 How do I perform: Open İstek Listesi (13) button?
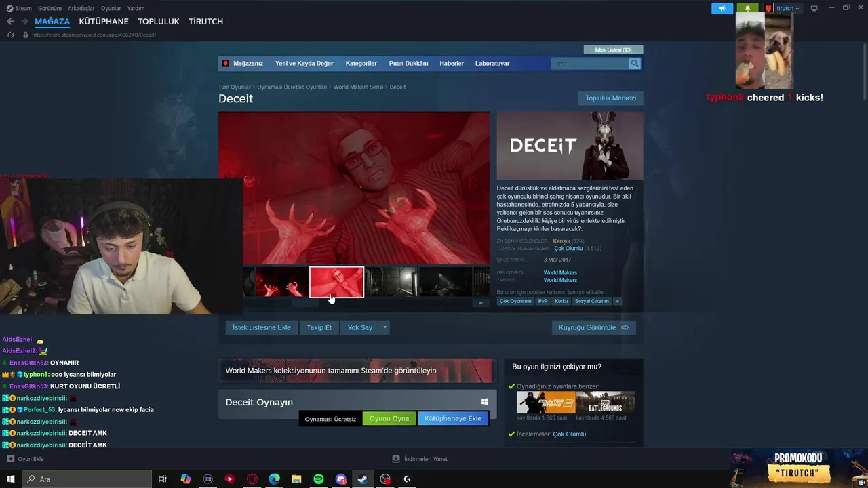click(613, 49)
